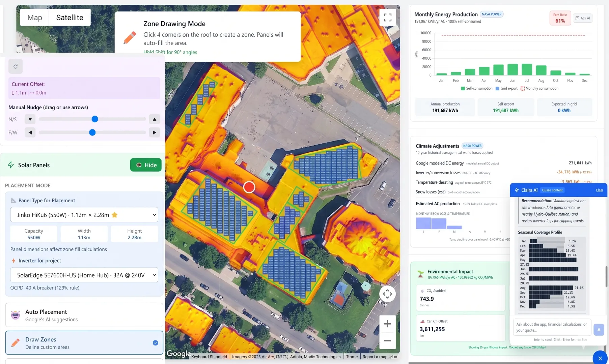Nudge north with up arrow
The image size is (609, 364).
[155, 119]
